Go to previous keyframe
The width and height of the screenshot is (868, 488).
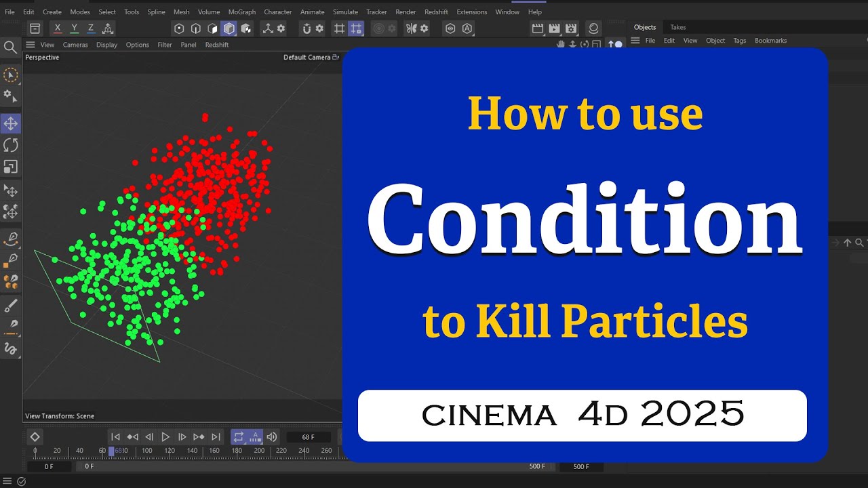tap(133, 437)
